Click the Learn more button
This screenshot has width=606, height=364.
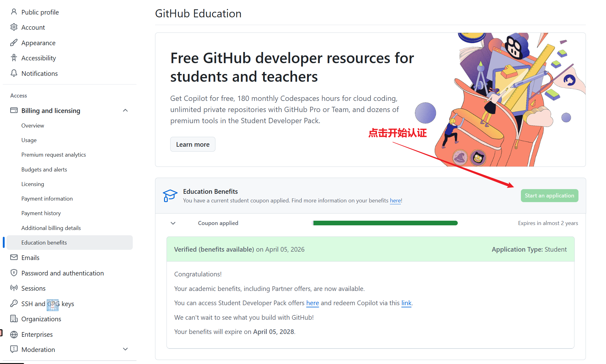193,145
